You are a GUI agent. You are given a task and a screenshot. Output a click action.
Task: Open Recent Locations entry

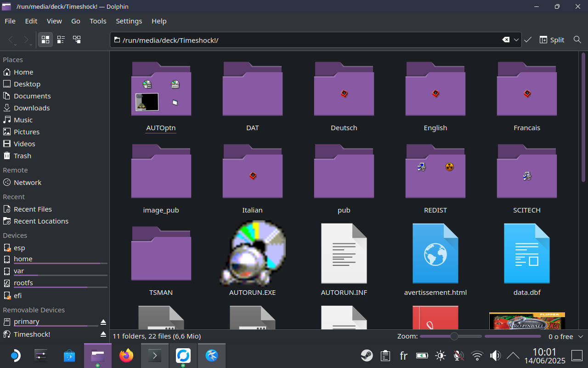tap(55, 221)
